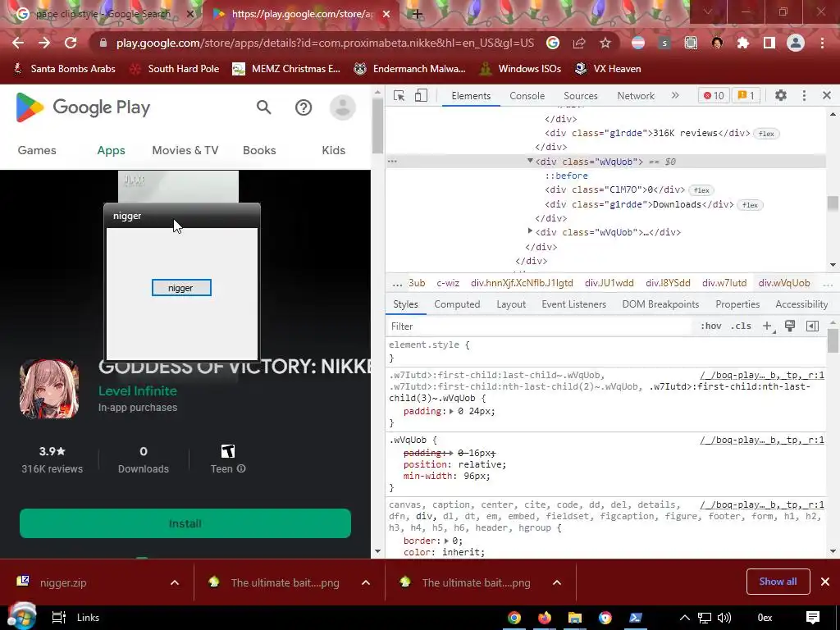
Task: Show hidden system tray icons chevron
Action: pos(685,618)
